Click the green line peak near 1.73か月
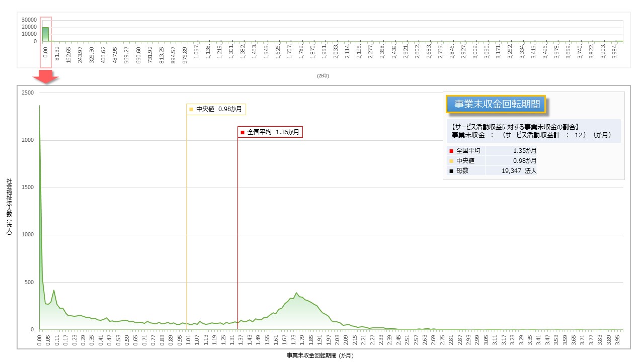 point(296,293)
